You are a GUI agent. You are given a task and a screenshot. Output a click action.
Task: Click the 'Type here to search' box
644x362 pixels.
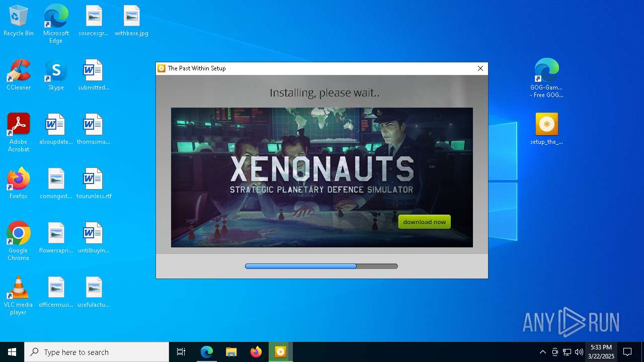(97, 352)
